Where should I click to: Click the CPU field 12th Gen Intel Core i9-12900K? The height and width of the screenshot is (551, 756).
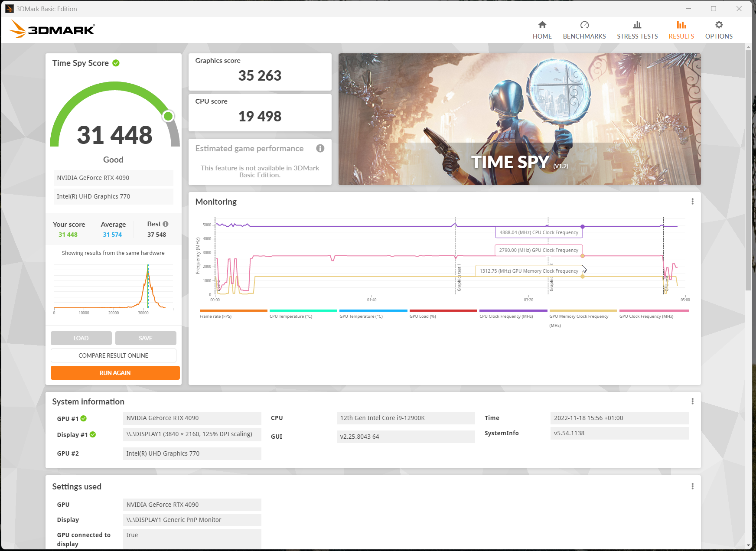[406, 418]
